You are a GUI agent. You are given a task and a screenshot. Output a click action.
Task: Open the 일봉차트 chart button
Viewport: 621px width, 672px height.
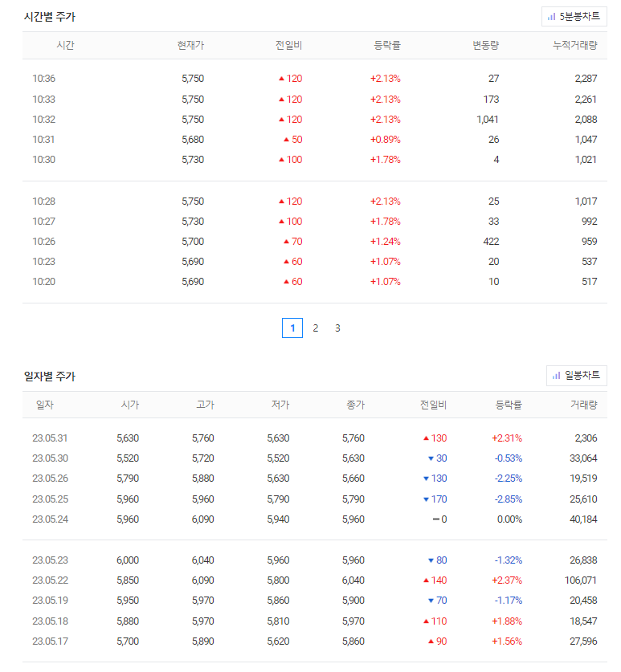click(576, 376)
